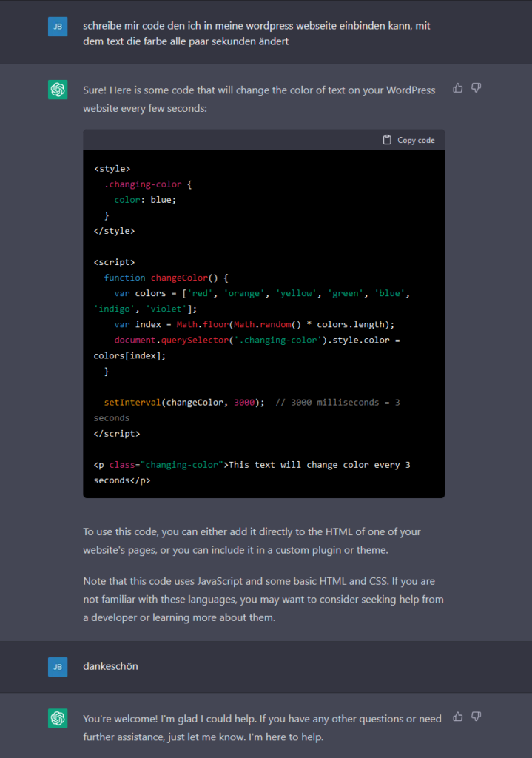Click the "var index = Math.floor" line
The width and height of the screenshot is (532, 758).
pos(255,324)
